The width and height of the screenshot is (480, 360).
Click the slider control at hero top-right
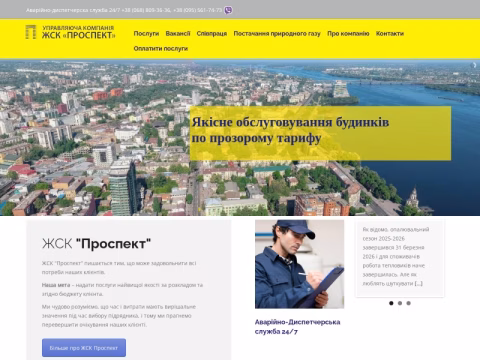pyautogui.click(x=474, y=65)
